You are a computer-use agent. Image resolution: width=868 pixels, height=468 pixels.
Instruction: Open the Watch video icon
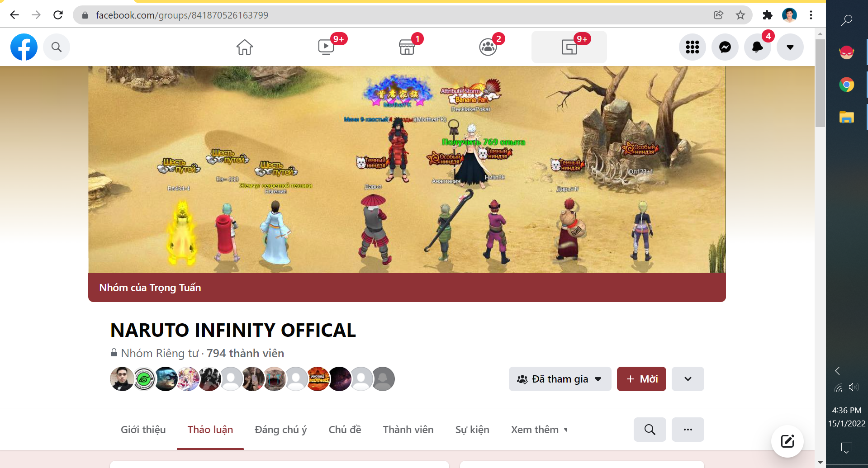[326, 47]
